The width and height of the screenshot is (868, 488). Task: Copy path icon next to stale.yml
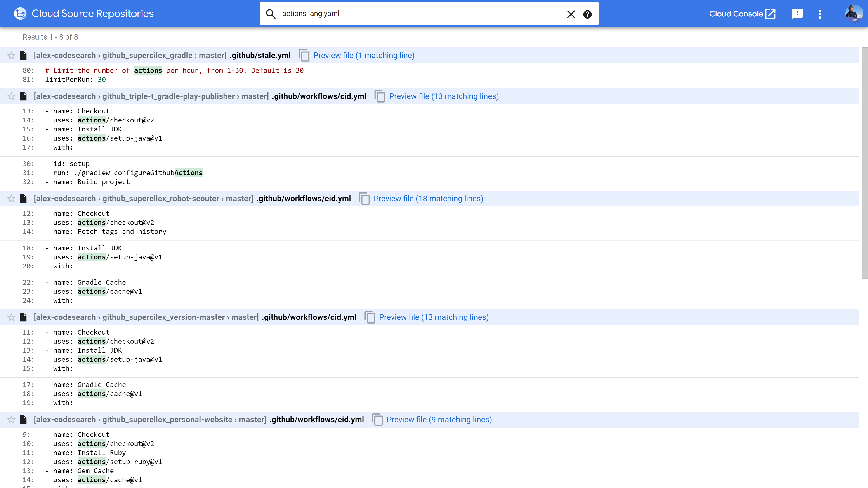pos(304,56)
